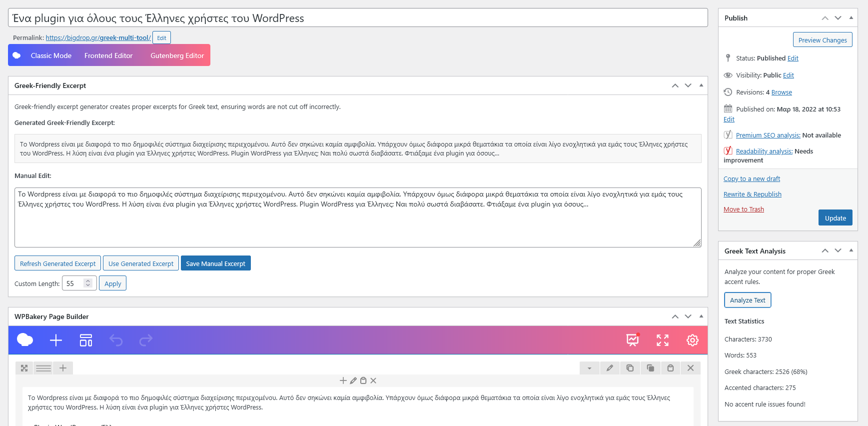Click Rewrite & Republish link
Viewport: 868px width, 426px height.
pos(753,194)
